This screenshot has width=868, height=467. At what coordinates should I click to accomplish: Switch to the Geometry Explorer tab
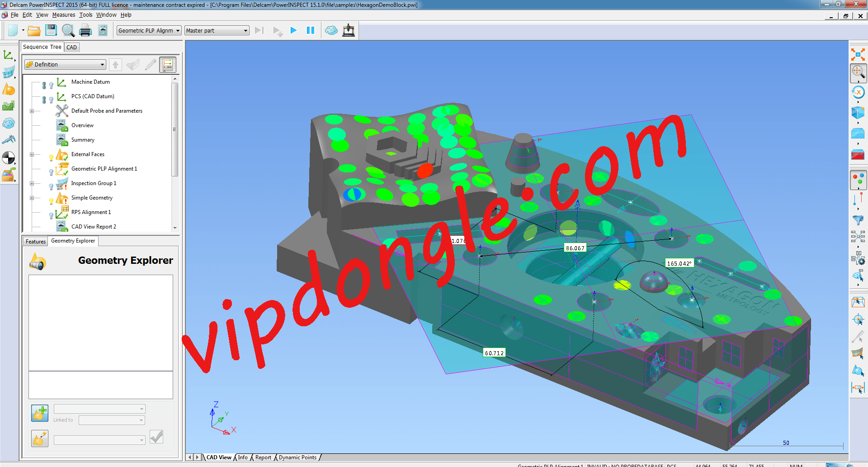pyautogui.click(x=73, y=241)
